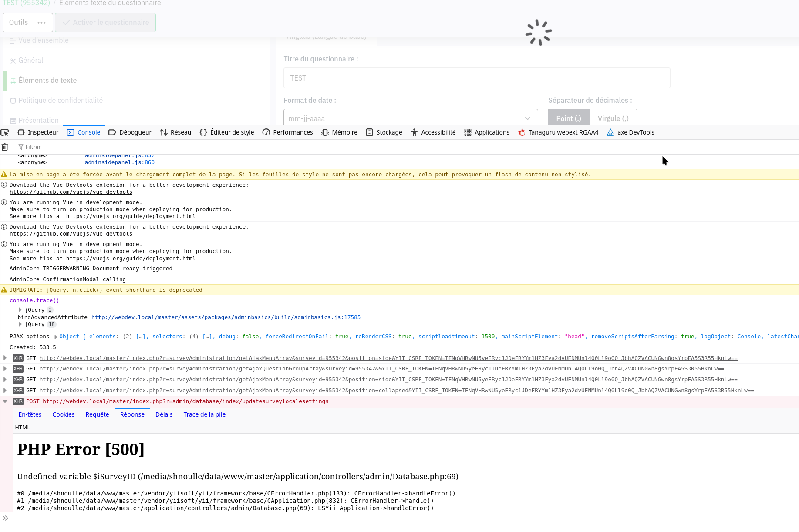
Task: Expand the jQuery 18 stack frames
Action: (20, 324)
